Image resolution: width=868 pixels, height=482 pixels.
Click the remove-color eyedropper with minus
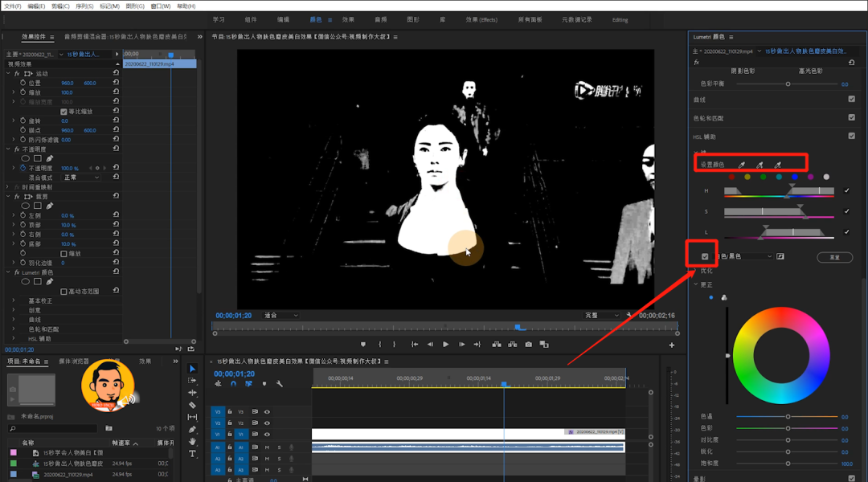(778, 165)
